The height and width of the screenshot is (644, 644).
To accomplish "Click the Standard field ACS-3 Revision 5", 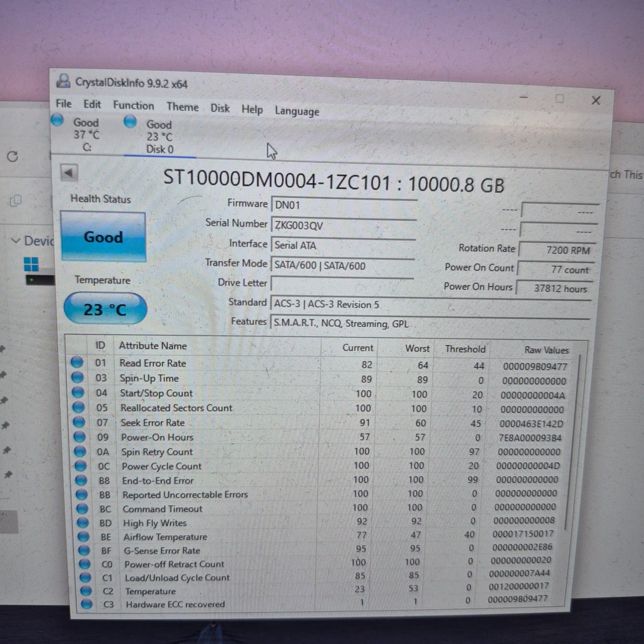I will coord(430,305).
